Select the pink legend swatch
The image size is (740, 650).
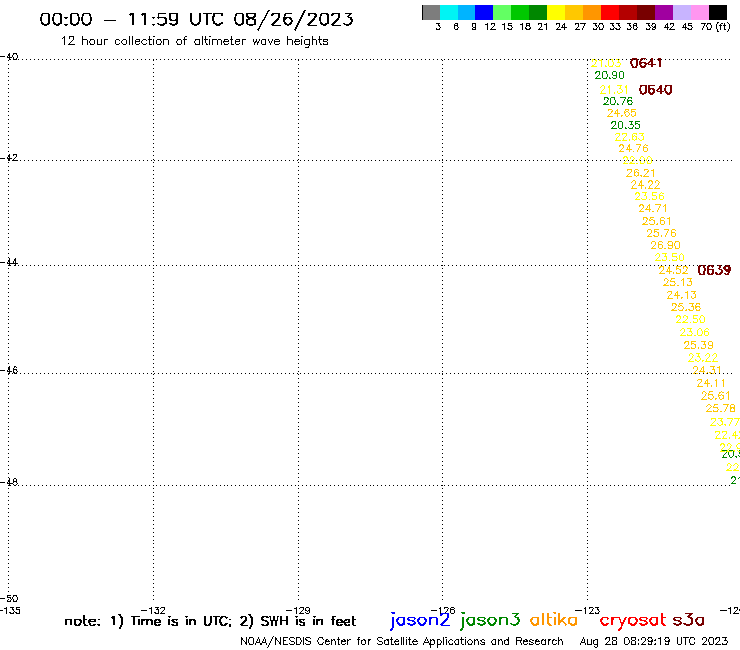coord(699,12)
